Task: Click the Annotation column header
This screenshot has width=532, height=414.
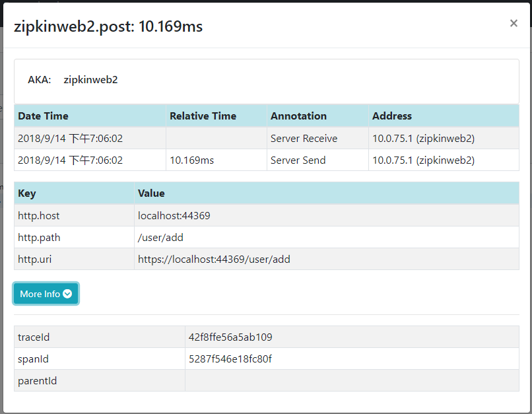Action: pyautogui.click(x=298, y=116)
